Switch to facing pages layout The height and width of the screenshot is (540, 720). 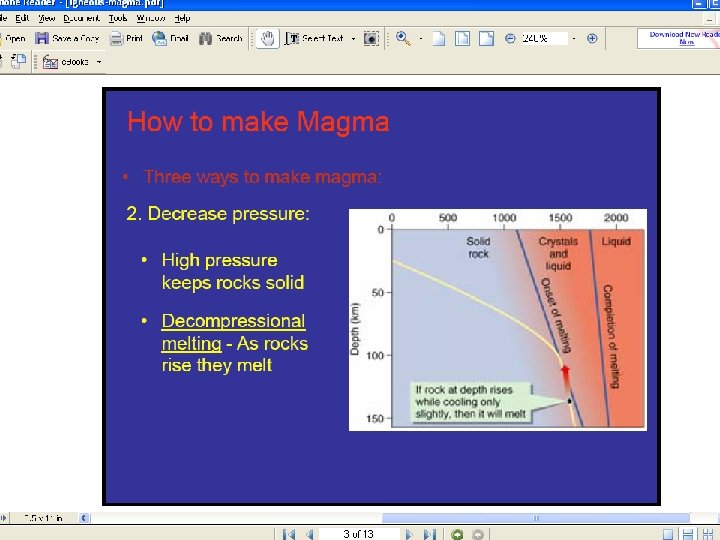point(708,534)
